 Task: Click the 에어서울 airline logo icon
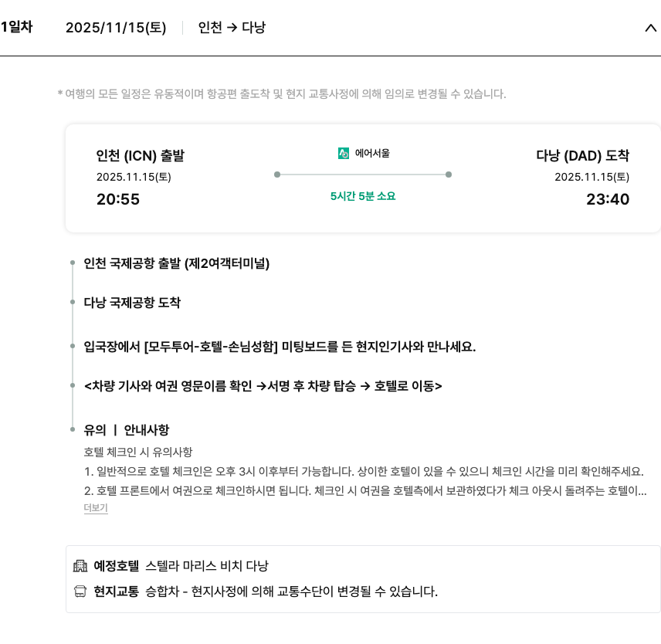click(x=344, y=154)
